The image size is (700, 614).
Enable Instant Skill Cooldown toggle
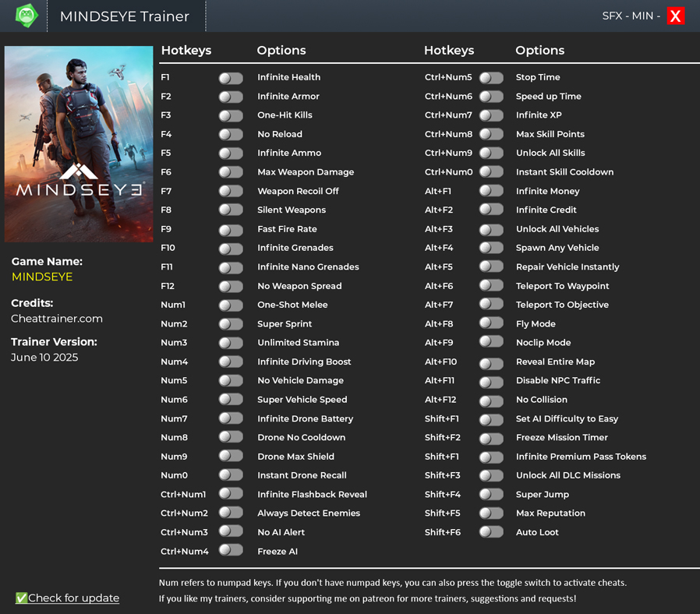coord(492,171)
